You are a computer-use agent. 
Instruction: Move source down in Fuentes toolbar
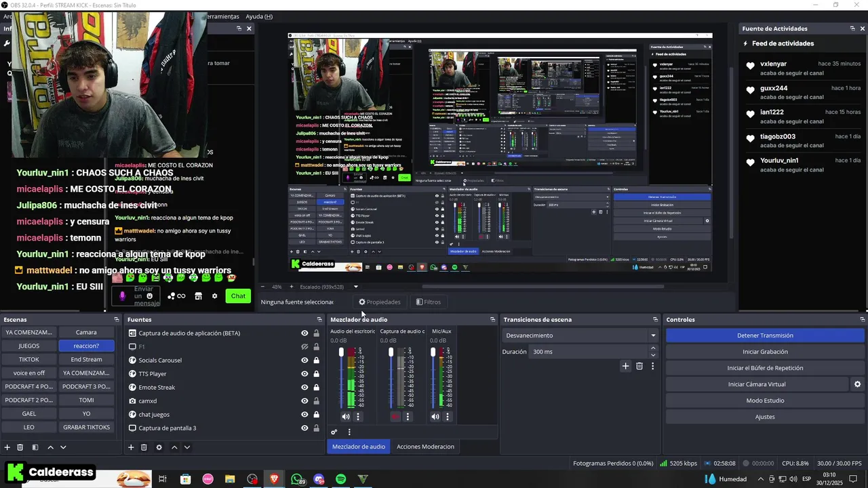pos(187,447)
